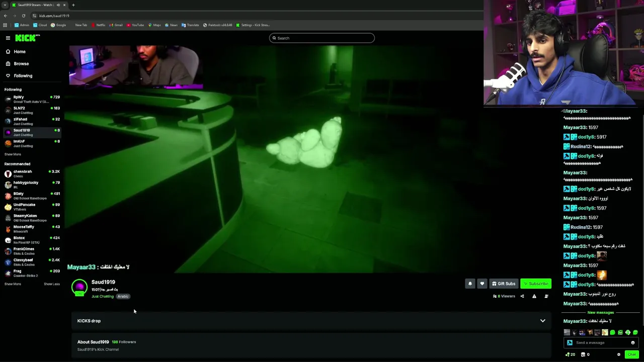The image size is (644, 362).
Task: Open UndPancake recommended channel
Action: point(31,207)
